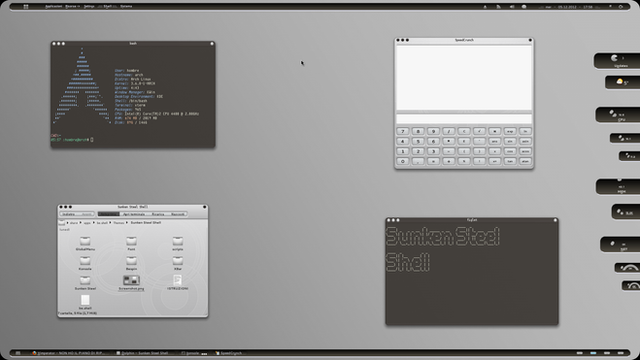Click the 2 key in SpeedCrunch

(418, 151)
